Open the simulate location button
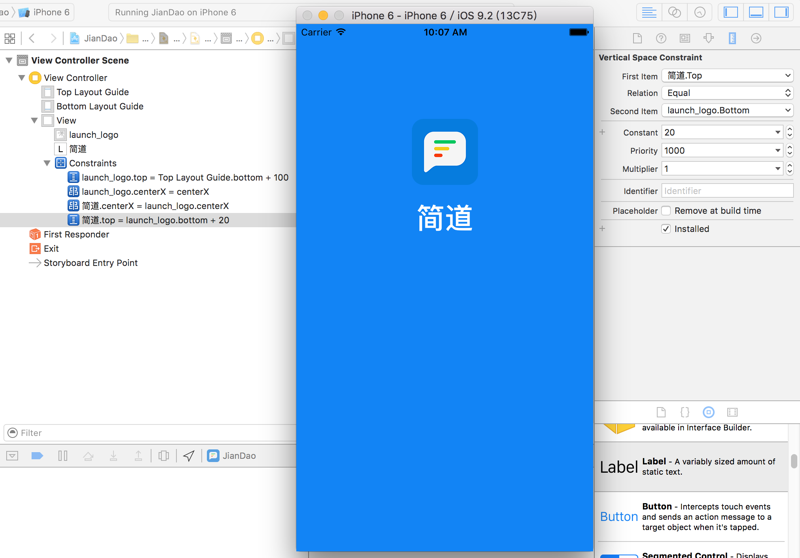800x558 pixels. pos(189,455)
